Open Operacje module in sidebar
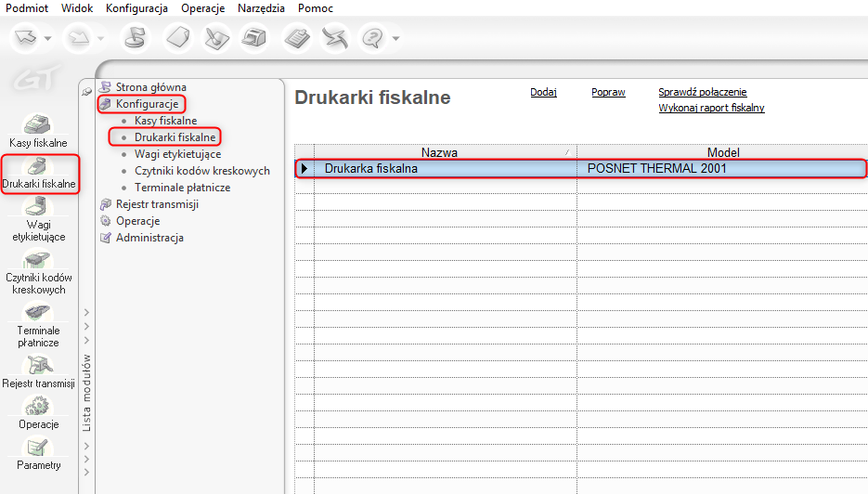Viewport: 868px width, 494px height. (38, 412)
